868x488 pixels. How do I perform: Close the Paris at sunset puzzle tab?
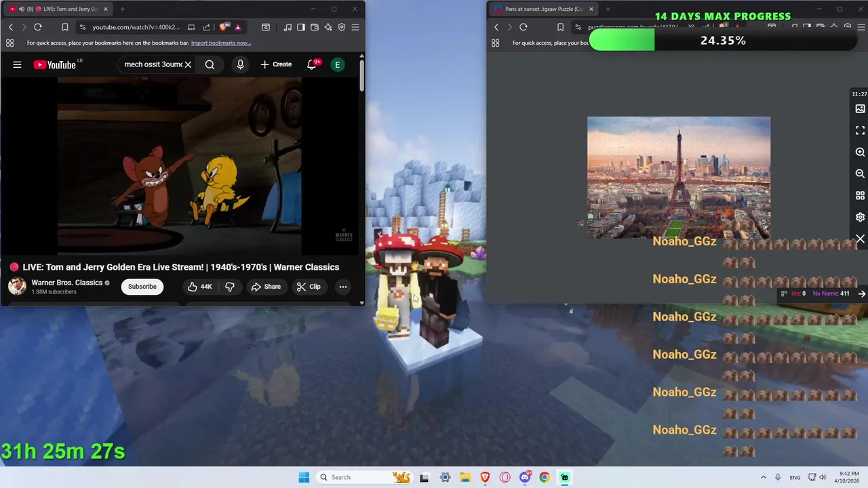tap(591, 9)
